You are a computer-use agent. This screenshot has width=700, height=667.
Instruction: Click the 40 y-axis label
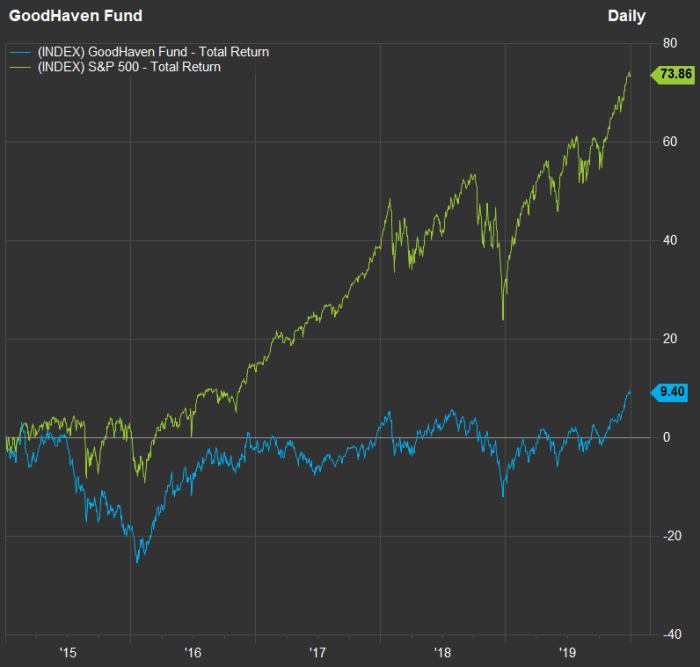click(x=670, y=240)
